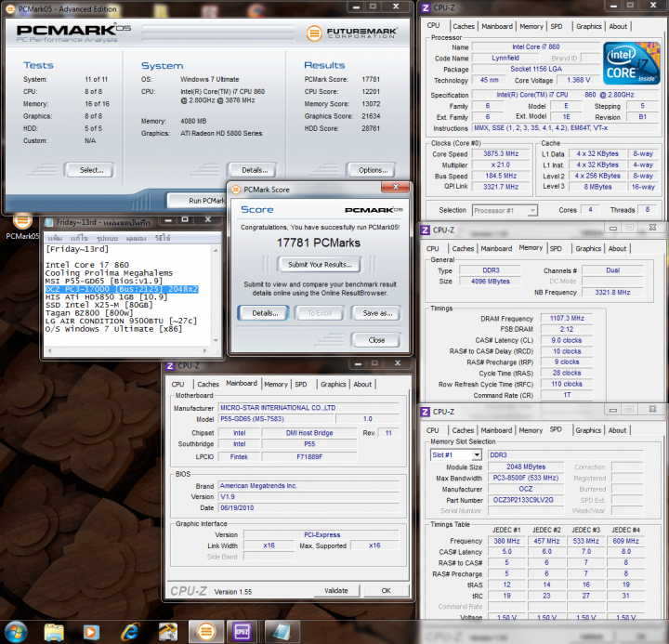The image size is (669, 644).
Task: Select CPU tab in Mainboard CPU-Z window
Action: coord(177,384)
